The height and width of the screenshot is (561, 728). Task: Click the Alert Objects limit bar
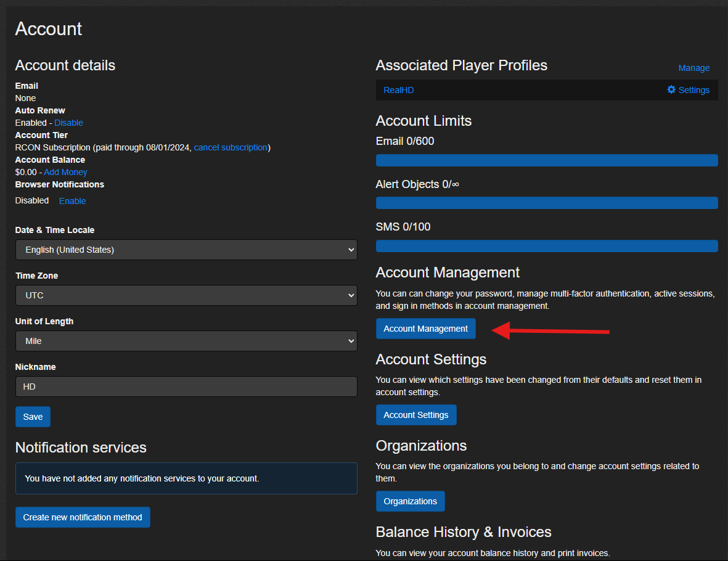[547, 203]
